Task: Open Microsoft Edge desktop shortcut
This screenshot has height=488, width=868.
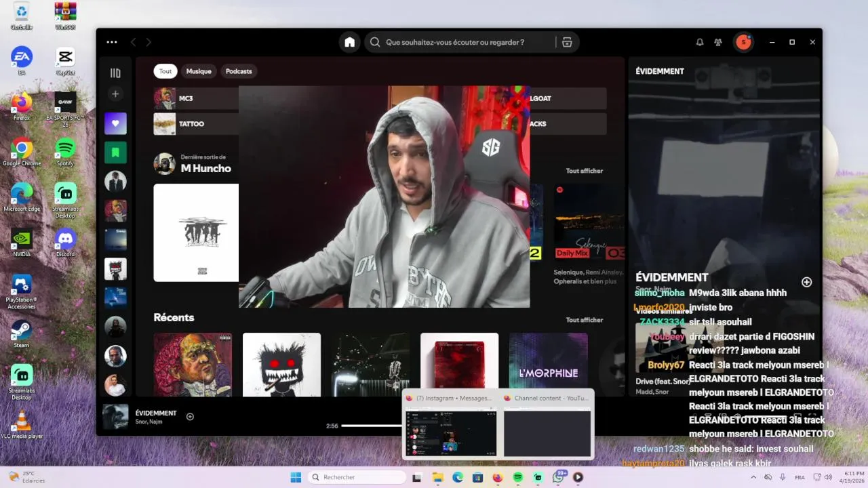Action: (x=22, y=197)
